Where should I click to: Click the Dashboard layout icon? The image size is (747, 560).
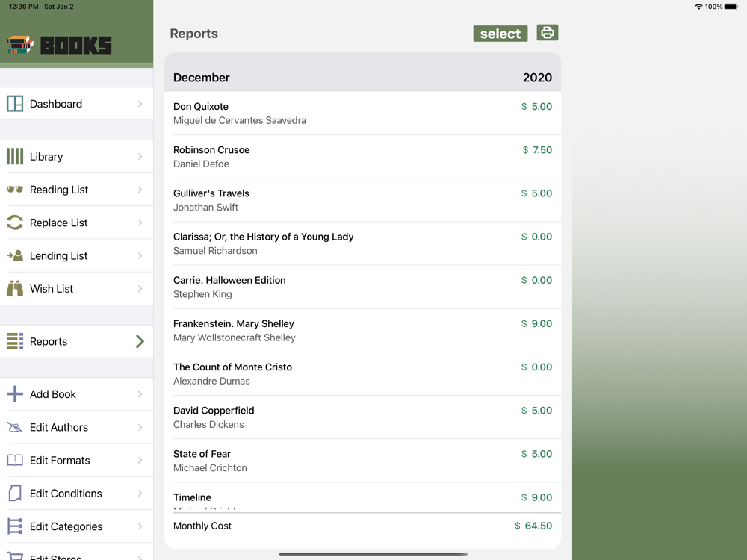[x=15, y=103]
